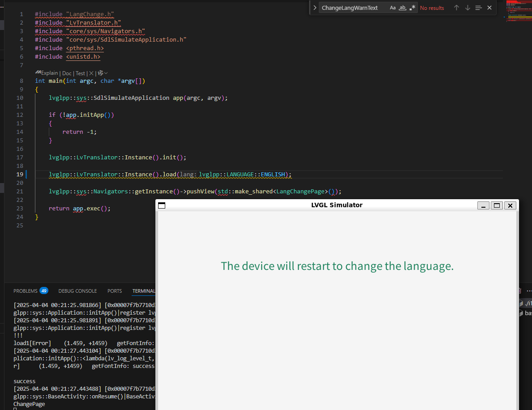Select the './i1' terminal entry in terminal list
The image size is (532, 410).
coord(526,303)
